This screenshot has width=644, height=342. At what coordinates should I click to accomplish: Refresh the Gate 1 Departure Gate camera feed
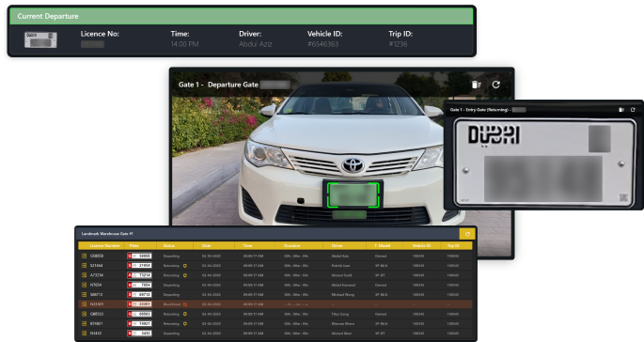click(496, 85)
